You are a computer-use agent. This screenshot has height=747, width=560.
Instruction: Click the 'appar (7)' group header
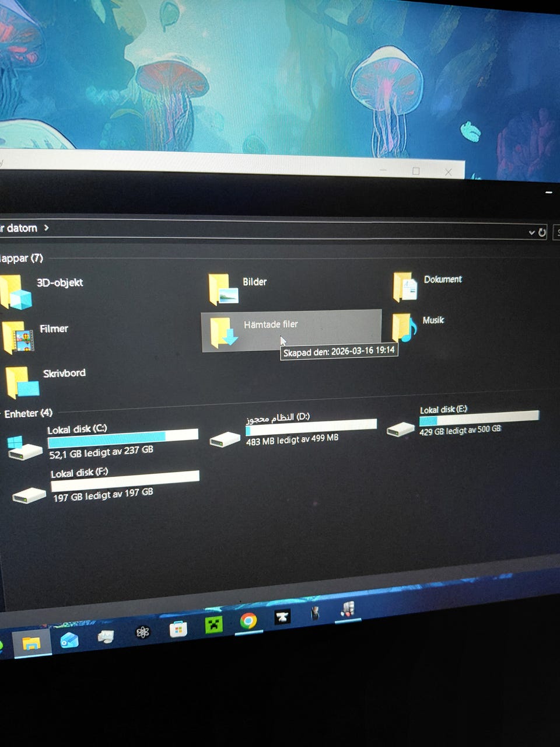[x=21, y=258]
